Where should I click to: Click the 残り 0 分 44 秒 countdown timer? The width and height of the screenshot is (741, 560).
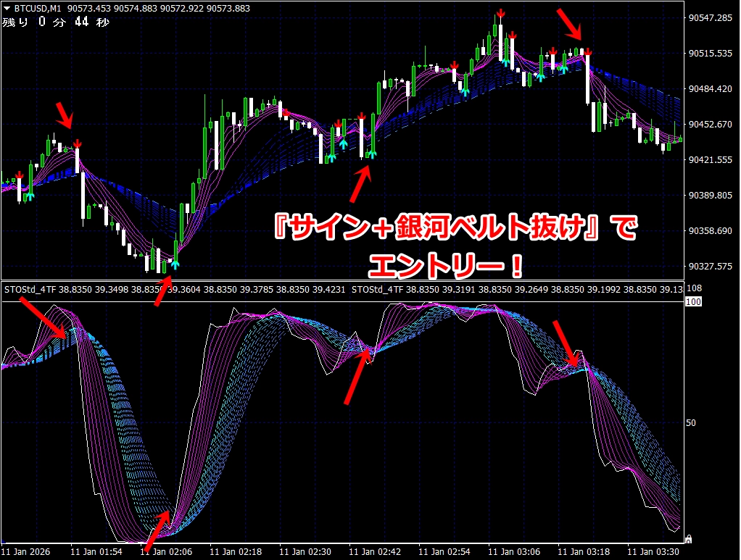tap(56, 22)
